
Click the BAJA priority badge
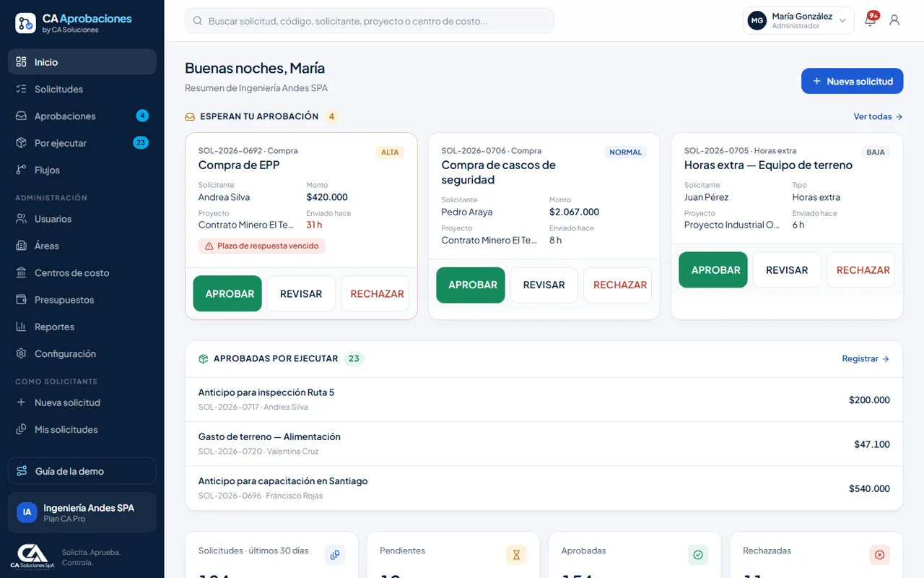click(x=876, y=152)
